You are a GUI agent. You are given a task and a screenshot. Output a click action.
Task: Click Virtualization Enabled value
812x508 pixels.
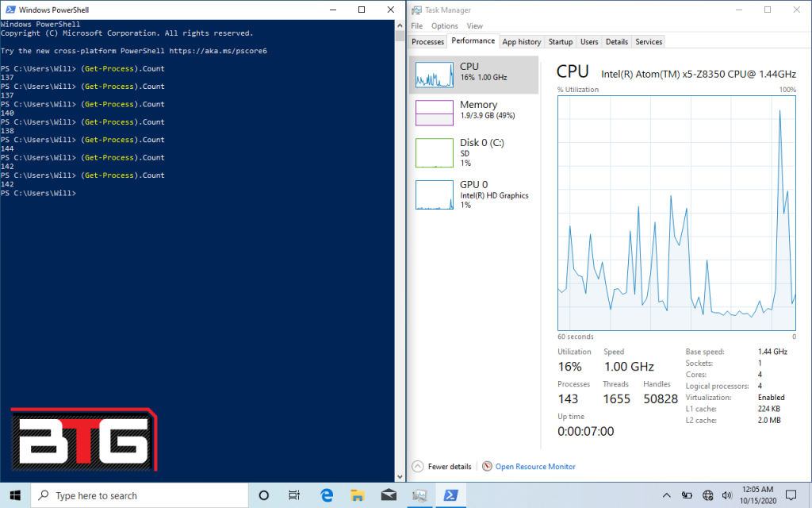tap(771, 397)
